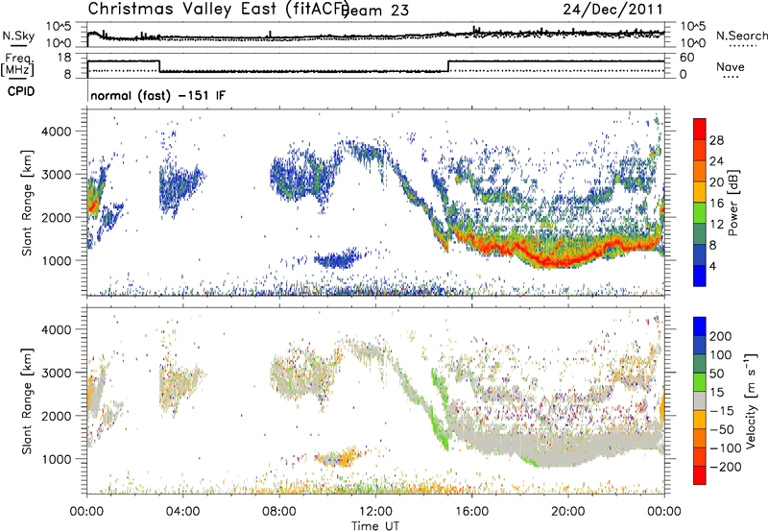
Task: Click the 'N.Search' legend label
Action: pyautogui.click(x=741, y=36)
